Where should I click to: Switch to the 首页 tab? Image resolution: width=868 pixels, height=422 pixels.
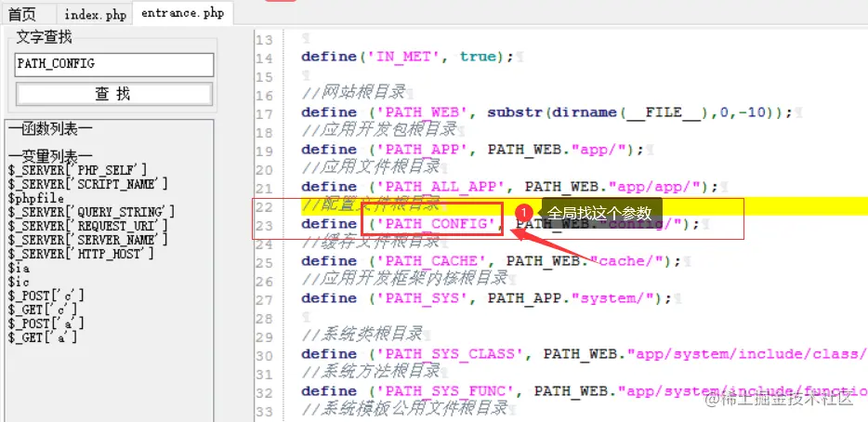(x=22, y=14)
